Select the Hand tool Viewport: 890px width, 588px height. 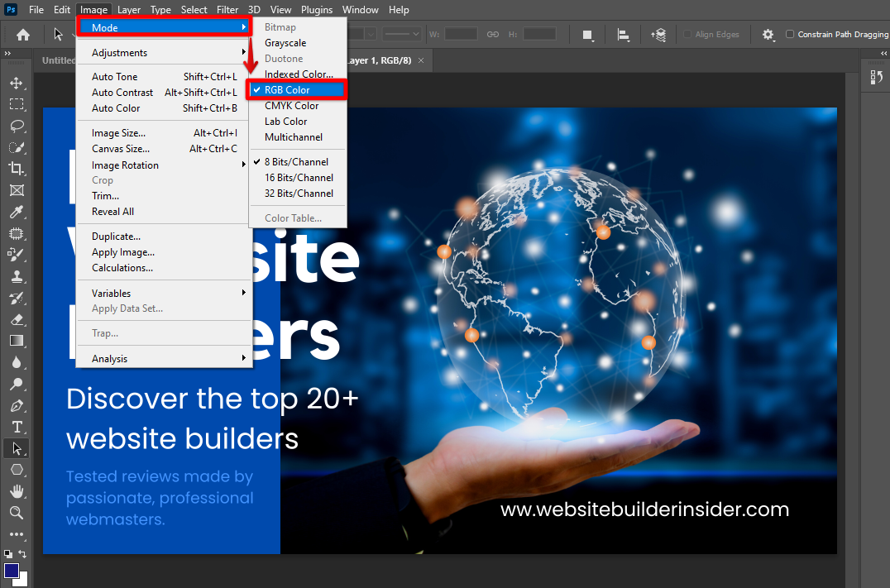click(x=16, y=491)
